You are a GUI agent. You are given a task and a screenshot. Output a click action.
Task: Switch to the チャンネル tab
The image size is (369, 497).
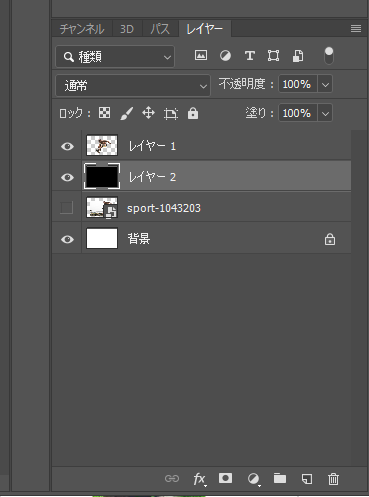82,29
